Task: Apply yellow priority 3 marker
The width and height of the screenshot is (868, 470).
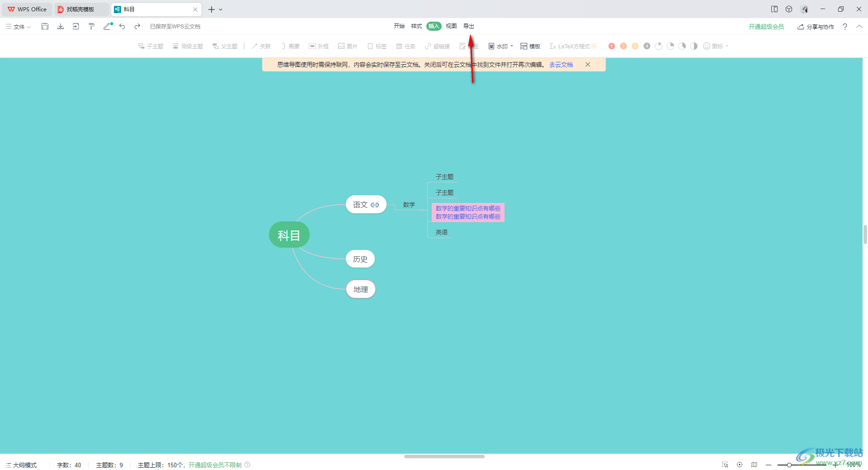Action: click(x=635, y=46)
